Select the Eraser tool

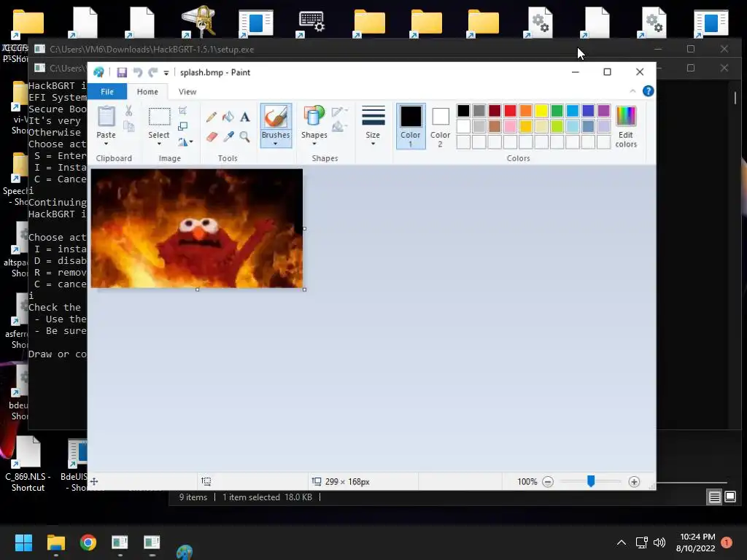[x=212, y=137]
